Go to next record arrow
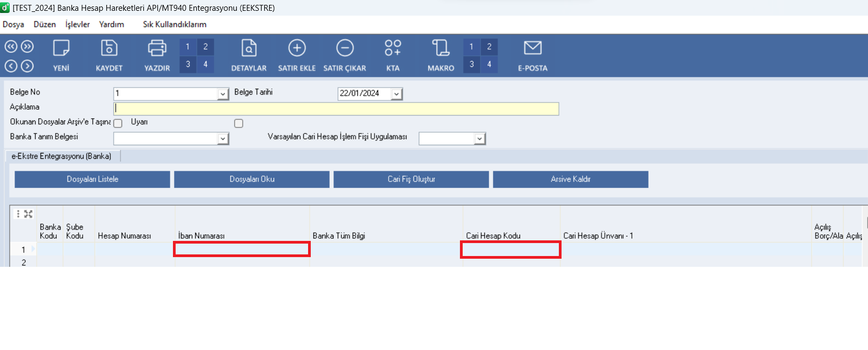This screenshot has height=350, width=868. 28,66
